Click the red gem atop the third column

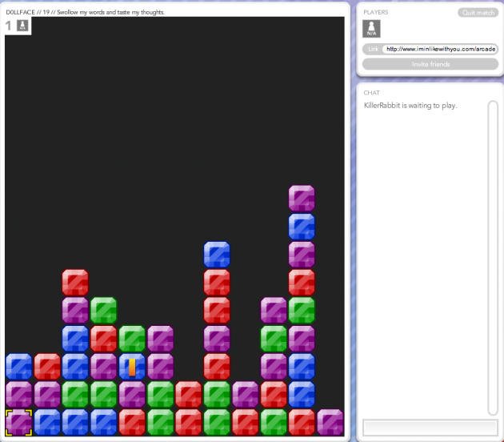tap(75, 283)
